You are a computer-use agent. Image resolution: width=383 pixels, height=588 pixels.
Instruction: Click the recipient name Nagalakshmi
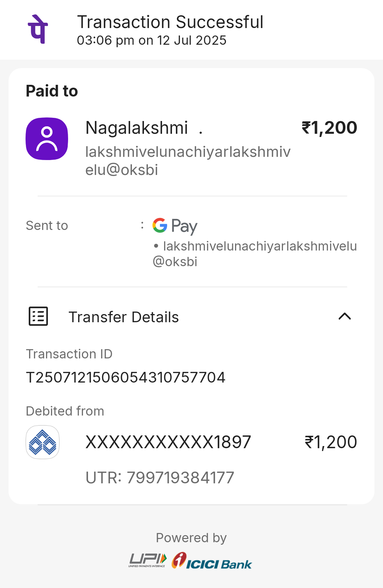tap(137, 128)
